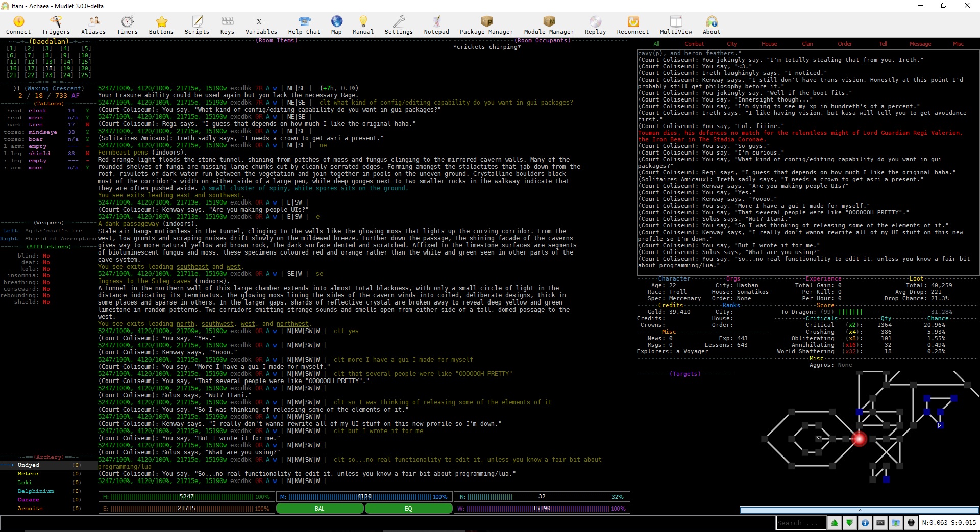Open the Scripts editor

(x=197, y=25)
